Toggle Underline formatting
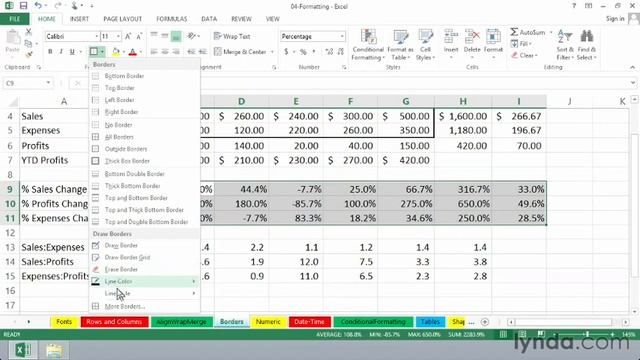This screenshot has height=360, width=640. coord(72,51)
